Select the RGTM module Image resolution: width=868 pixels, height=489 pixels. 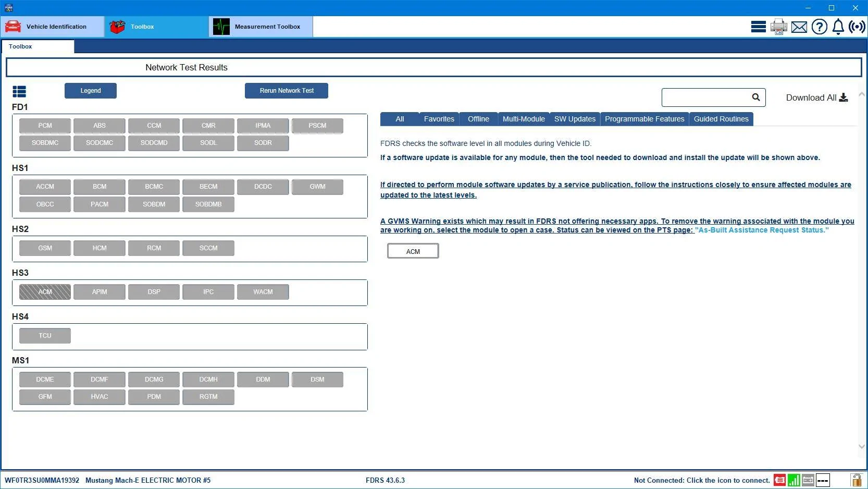click(208, 397)
